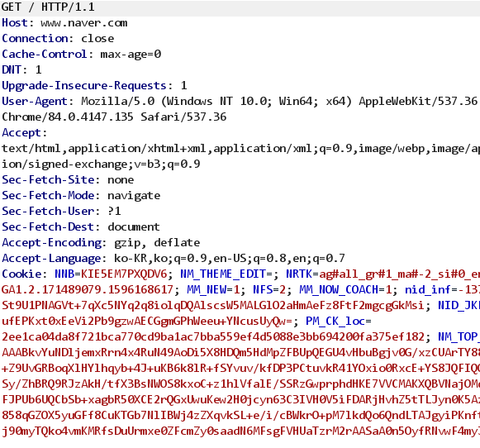Select the Host header name
Viewport: 480px width, 448px height.
(15, 22)
